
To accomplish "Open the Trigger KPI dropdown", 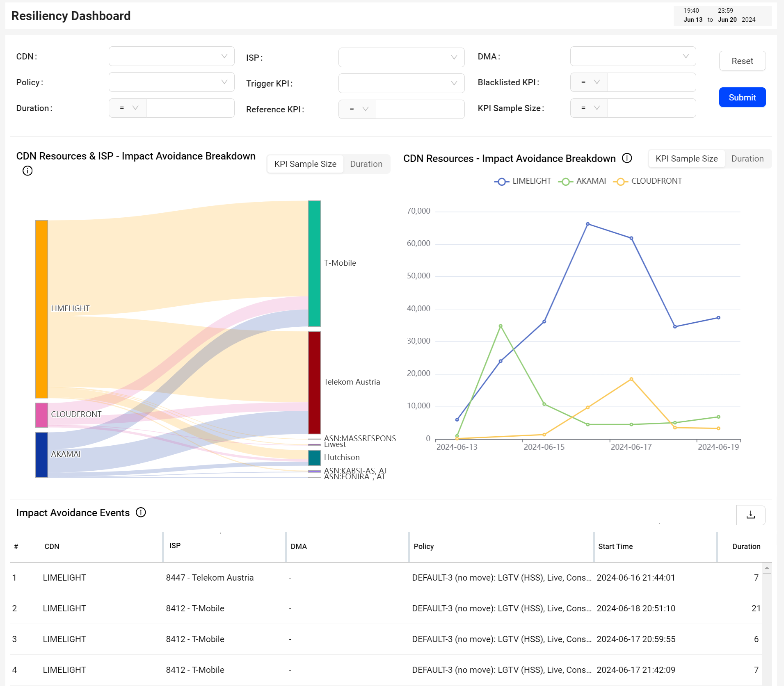I will coord(401,83).
